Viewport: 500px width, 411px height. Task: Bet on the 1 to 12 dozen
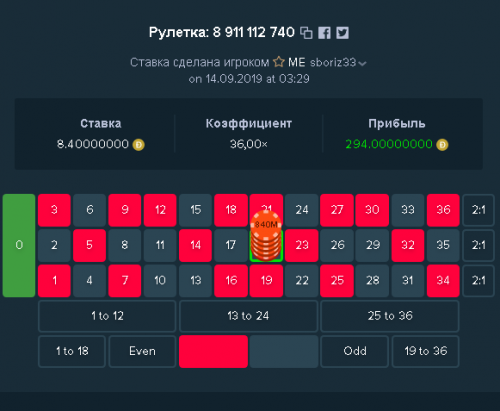[x=107, y=316]
